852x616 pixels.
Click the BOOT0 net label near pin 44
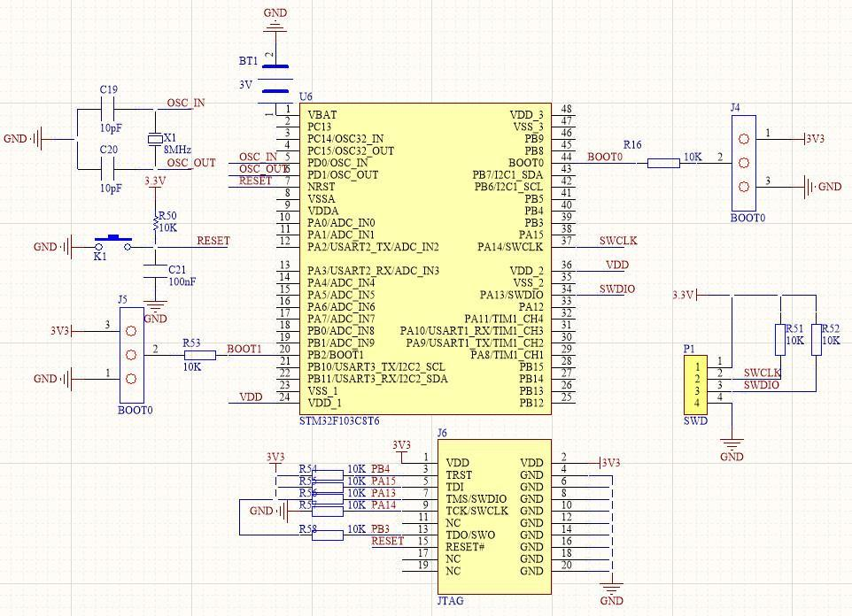605,157
